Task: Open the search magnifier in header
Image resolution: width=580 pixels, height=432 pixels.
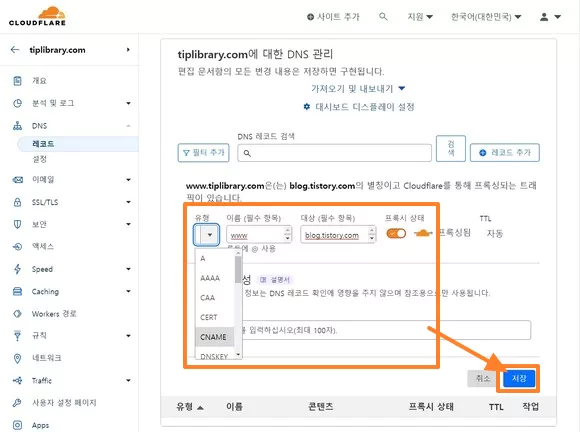Action: point(383,16)
